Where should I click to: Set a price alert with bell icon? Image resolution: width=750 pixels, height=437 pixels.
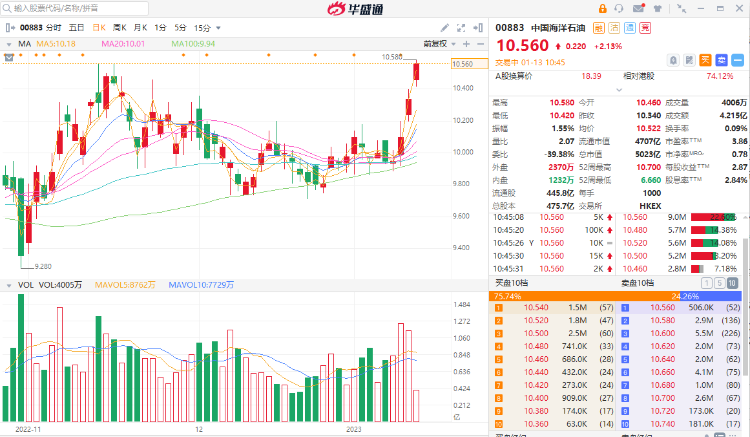[673, 60]
